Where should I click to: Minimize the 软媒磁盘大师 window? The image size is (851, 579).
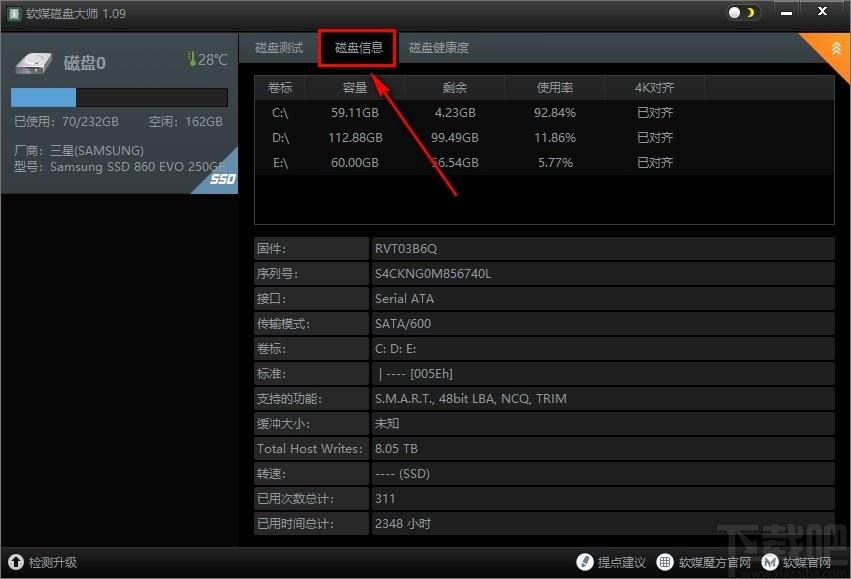786,12
